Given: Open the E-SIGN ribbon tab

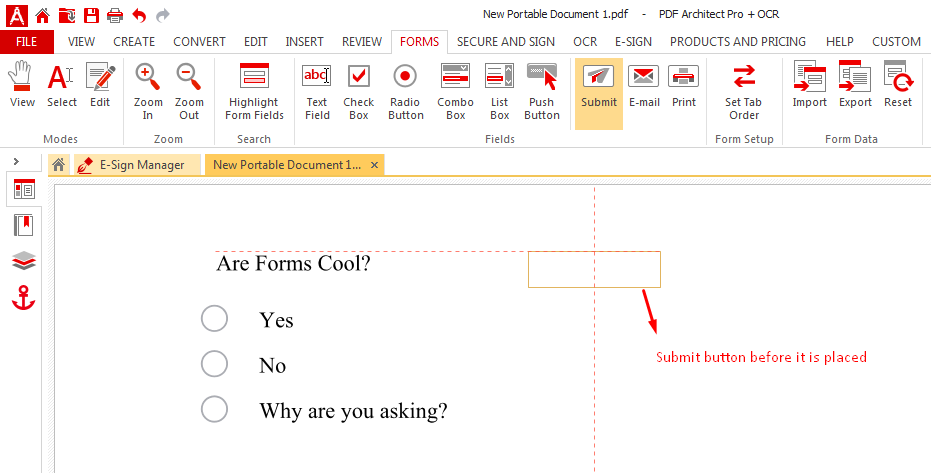Looking at the screenshot, I should pos(633,42).
